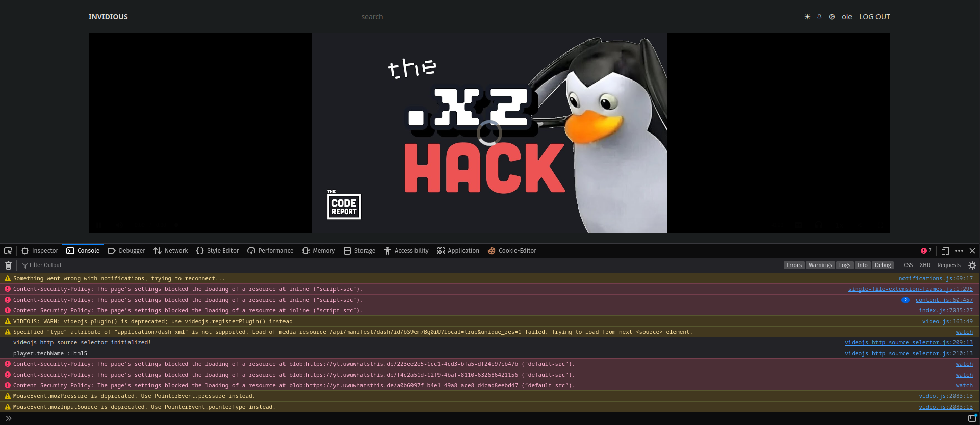
Task: Open the ole account link
Action: click(847, 17)
